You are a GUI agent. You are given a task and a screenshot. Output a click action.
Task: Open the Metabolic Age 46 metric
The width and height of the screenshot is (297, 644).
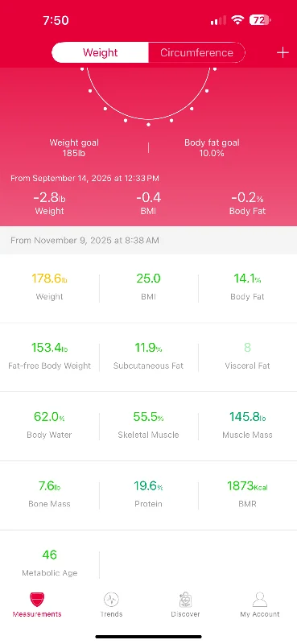[50, 563]
